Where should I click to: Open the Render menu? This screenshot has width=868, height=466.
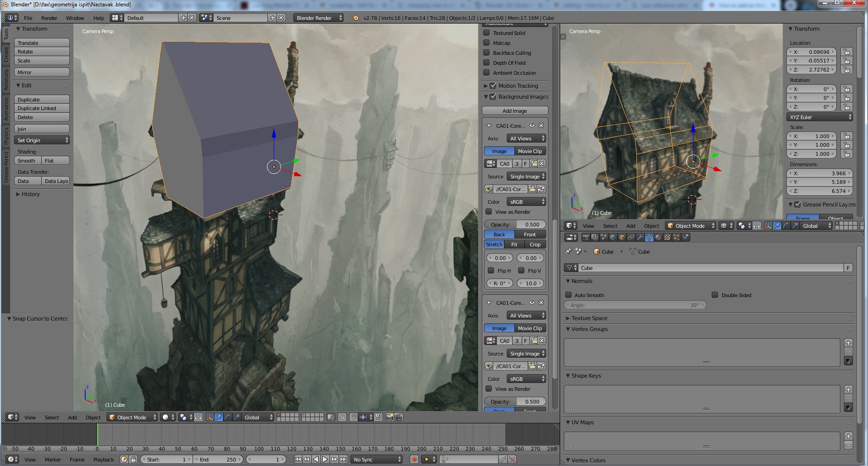pyautogui.click(x=49, y=18)
